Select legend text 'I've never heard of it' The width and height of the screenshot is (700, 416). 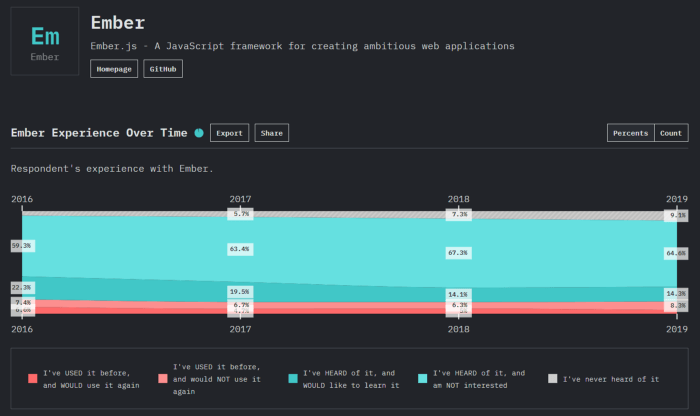611,379
